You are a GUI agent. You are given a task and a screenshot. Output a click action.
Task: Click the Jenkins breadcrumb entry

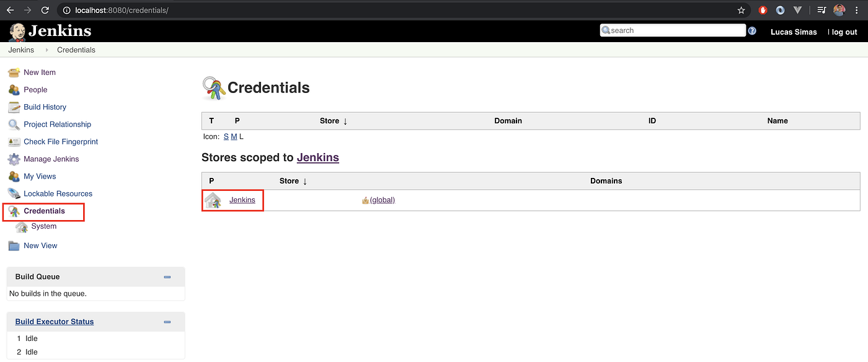point(20,50)
